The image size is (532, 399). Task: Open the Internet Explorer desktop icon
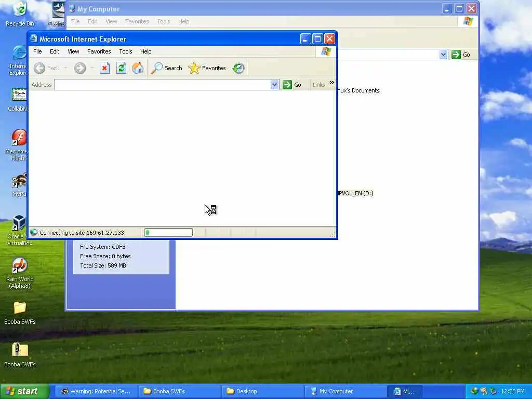(x=19, y=61)
